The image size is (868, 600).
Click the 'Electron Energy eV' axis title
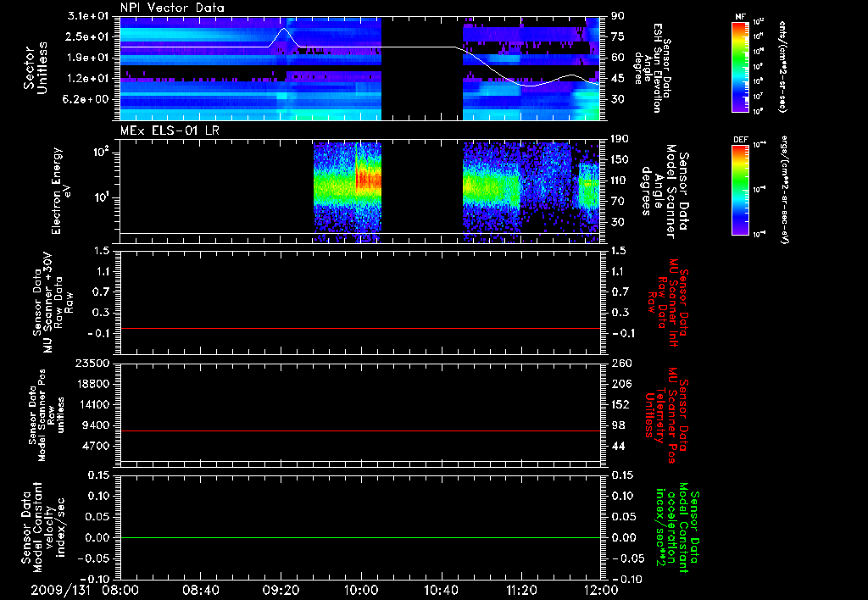click(60, 191)
